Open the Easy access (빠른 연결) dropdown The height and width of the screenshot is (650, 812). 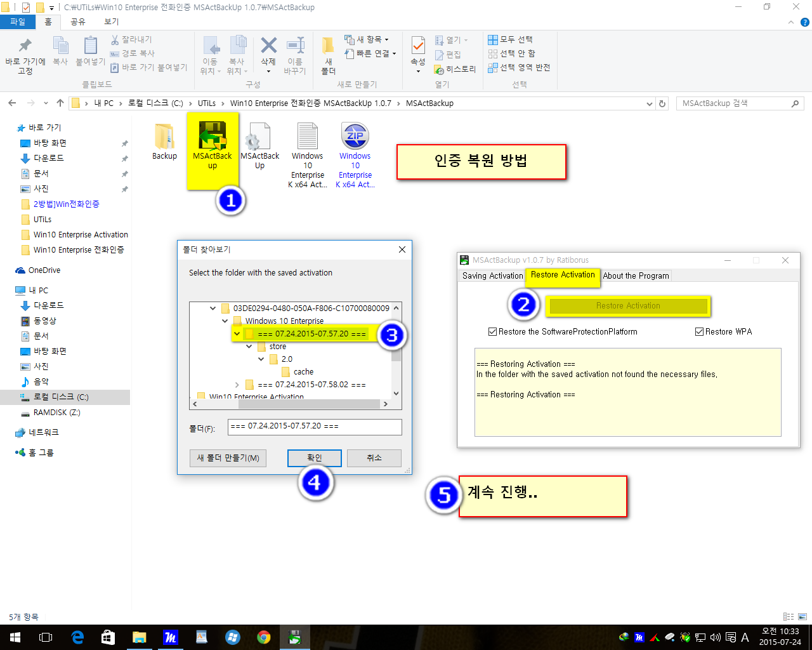(x=370, y=53)
